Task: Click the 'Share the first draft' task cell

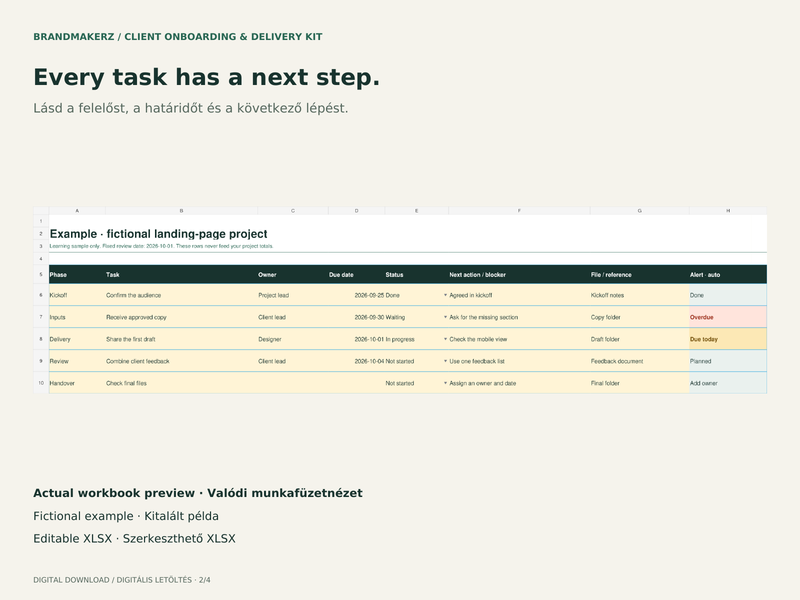Action: click(x=181, y=339)
